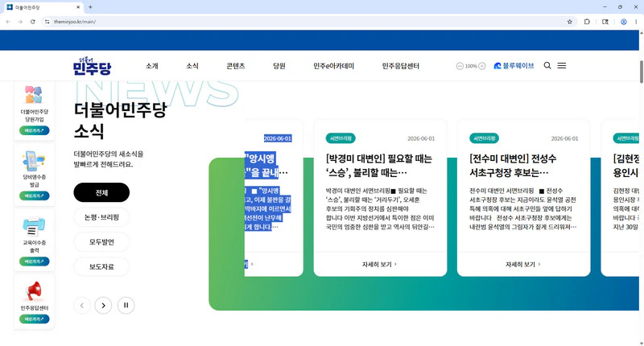Click the 2026-06-01 date on 전수미 card
This screenshot has width=644, height=346.
pyautogui.click(x=565, y=138)
